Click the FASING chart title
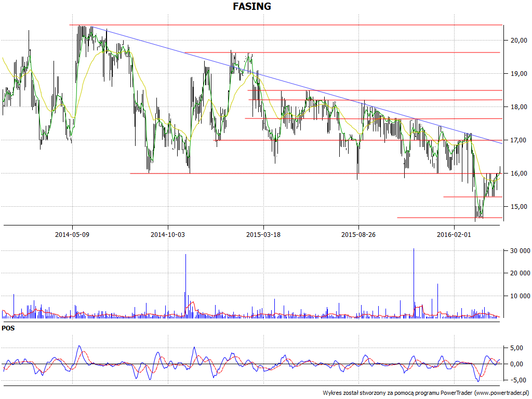 (x=252, y=6)
